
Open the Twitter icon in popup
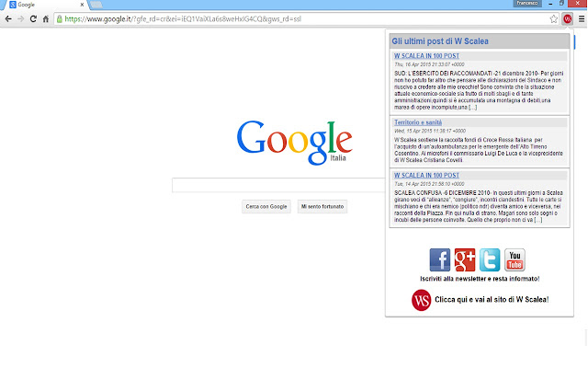click(490, 259)
